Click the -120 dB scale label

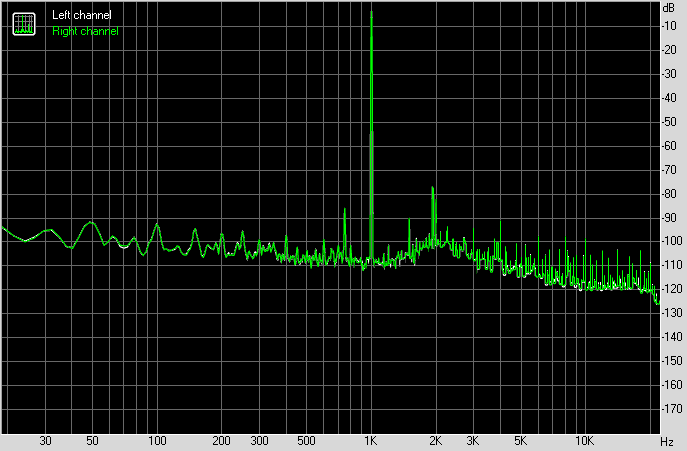click(672, 289)
